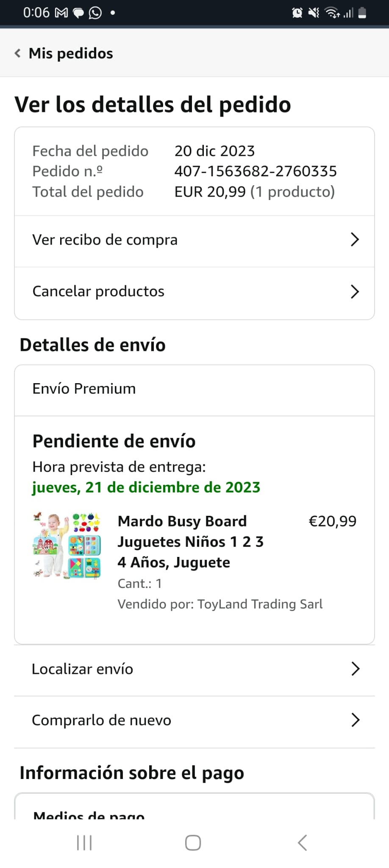The image size is (389, 868).
Task: Open the Cancelar productos chevron
Action: 355,292
